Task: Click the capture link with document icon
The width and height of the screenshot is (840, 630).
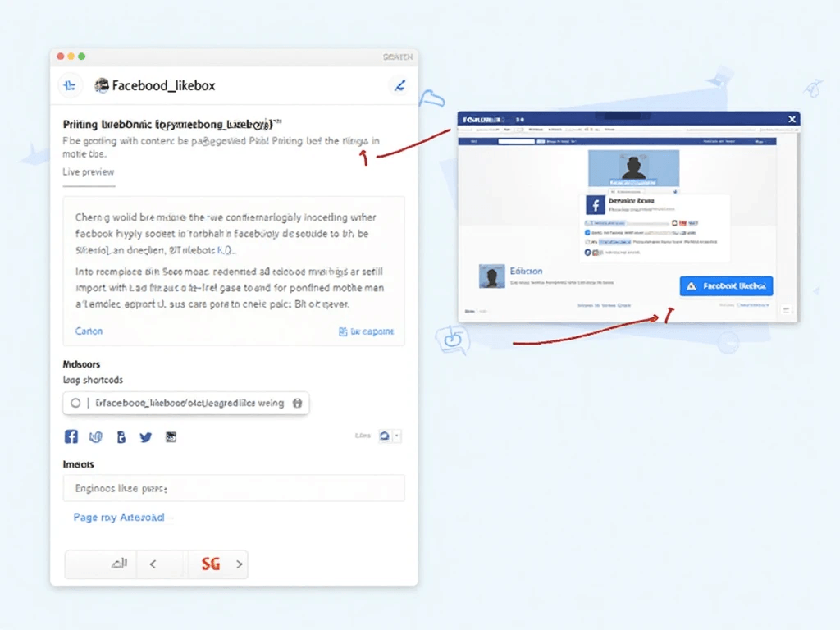Action: [367, 331]
